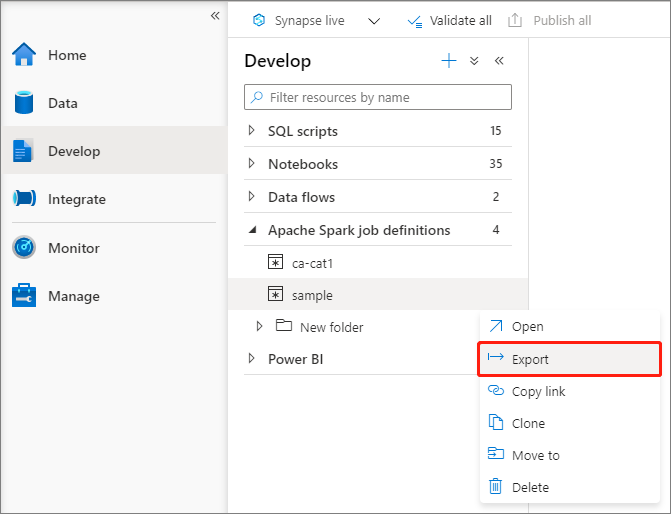Click the plus icon to add resource
This screenshot has width=671, height=514.
(449, 61)
